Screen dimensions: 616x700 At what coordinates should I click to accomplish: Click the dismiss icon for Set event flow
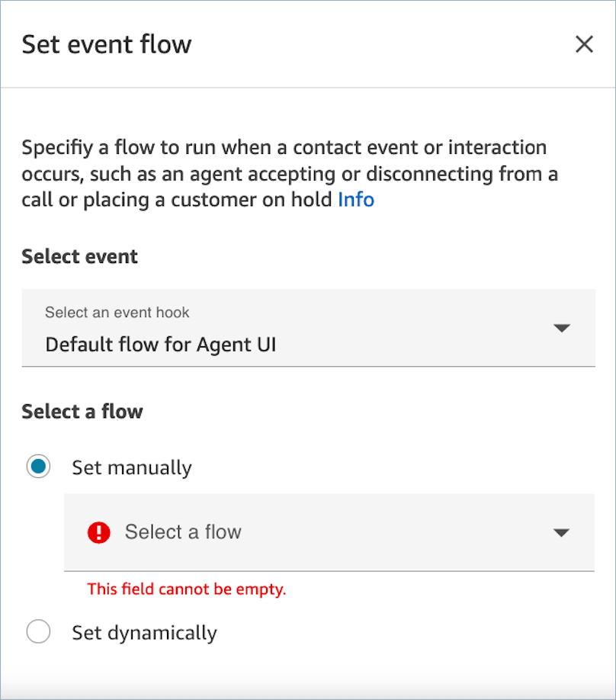click(584, 44)
